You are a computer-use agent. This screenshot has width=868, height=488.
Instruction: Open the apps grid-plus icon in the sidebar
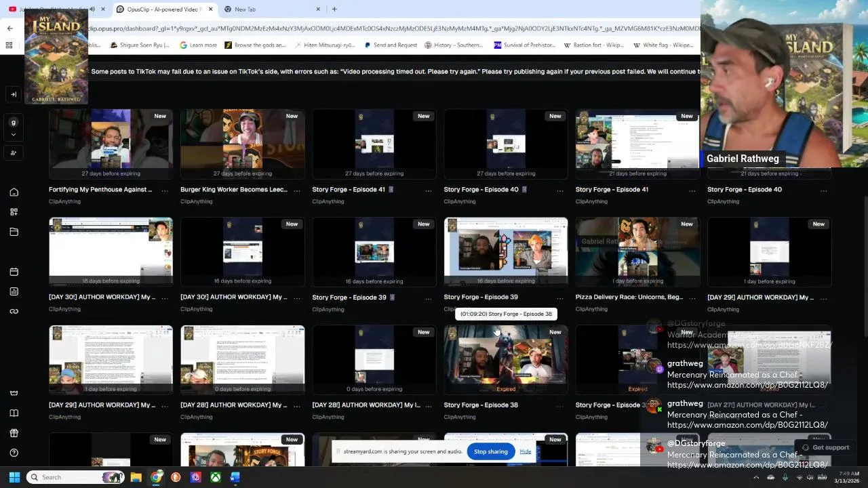coord(14,212)
